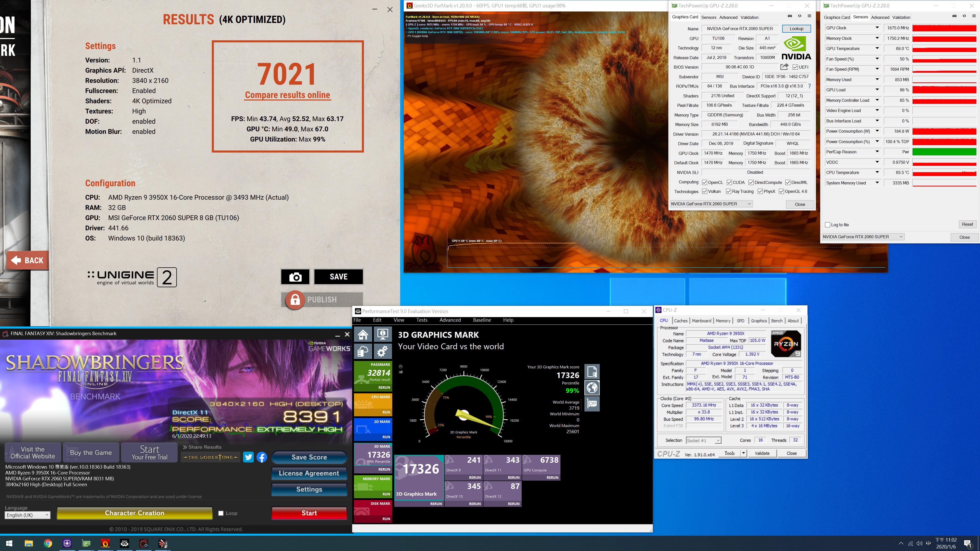Click the save results document icon in PerformanceTest
Screen dimensions: 980x551
(x=592, y=371)
